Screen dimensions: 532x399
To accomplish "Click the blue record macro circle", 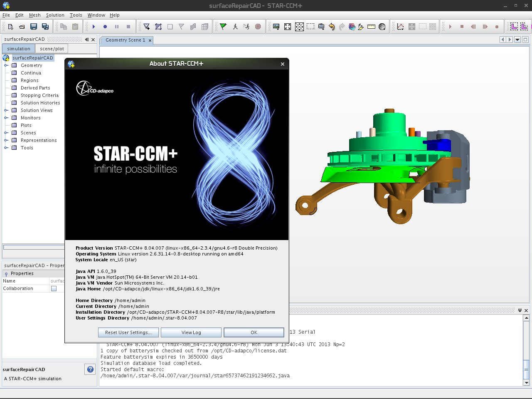I will point(105,27).
